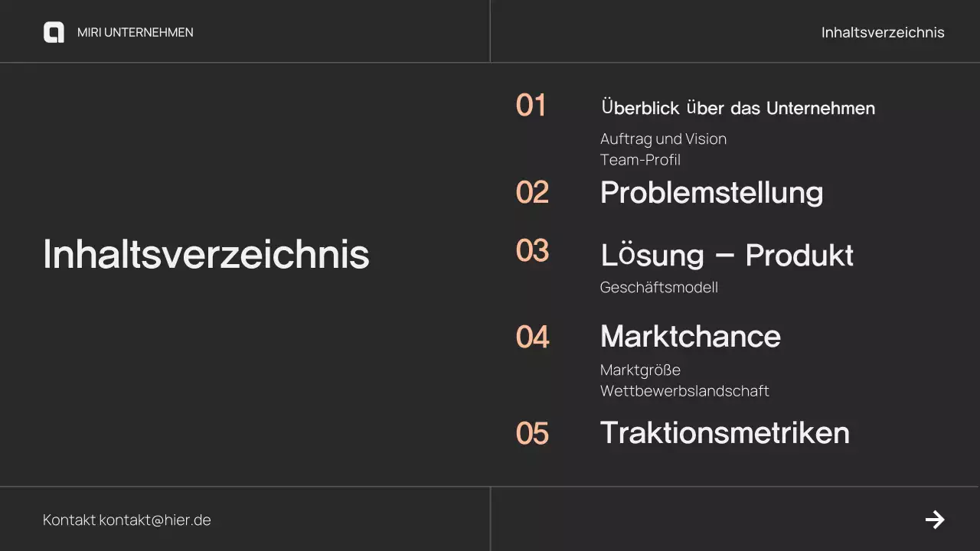Go to the Auftrag und Vision subsection
The height and width of the screenshot is (551, 980).
point(663,139)
